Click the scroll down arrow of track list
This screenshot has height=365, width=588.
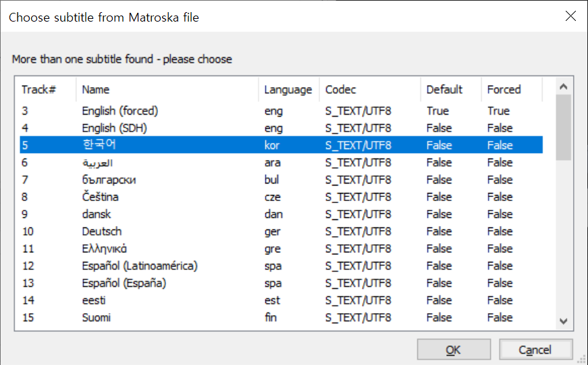(x=563, y=321)
